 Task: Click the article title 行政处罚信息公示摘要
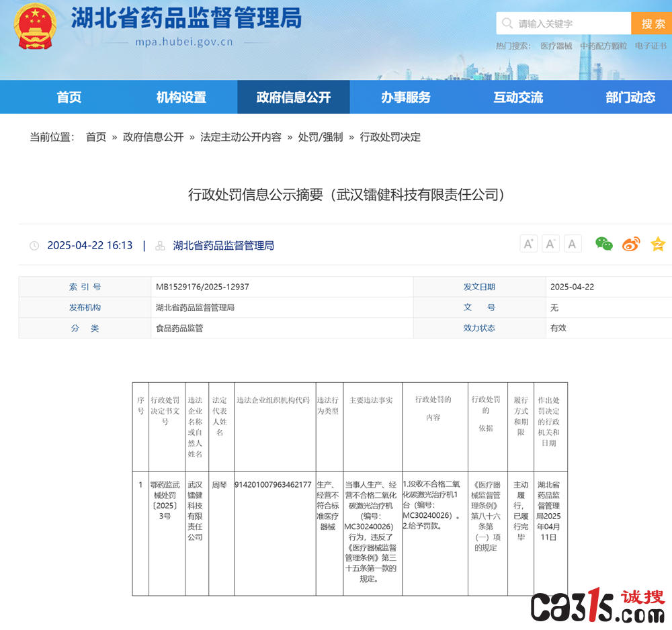pos(346,195)
